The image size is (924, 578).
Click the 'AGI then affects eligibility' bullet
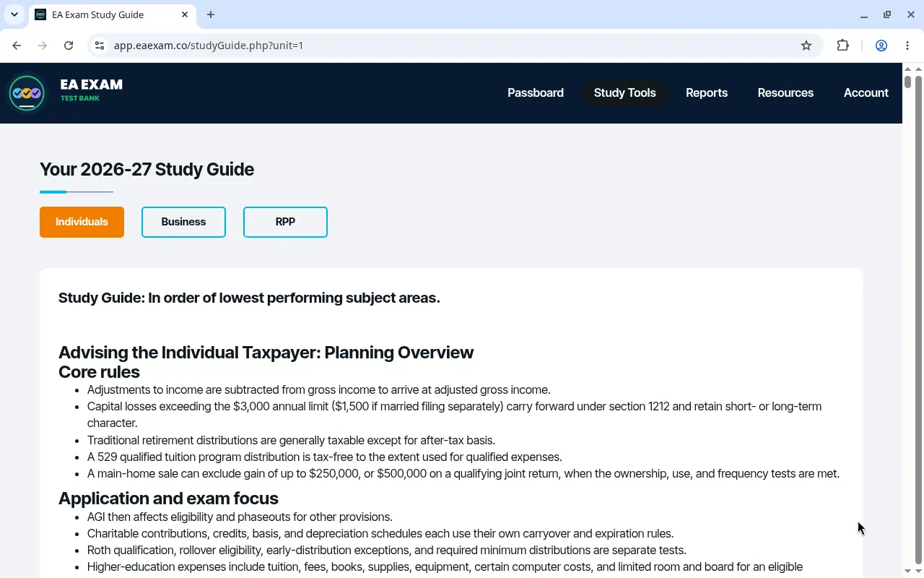coord(240,517)
